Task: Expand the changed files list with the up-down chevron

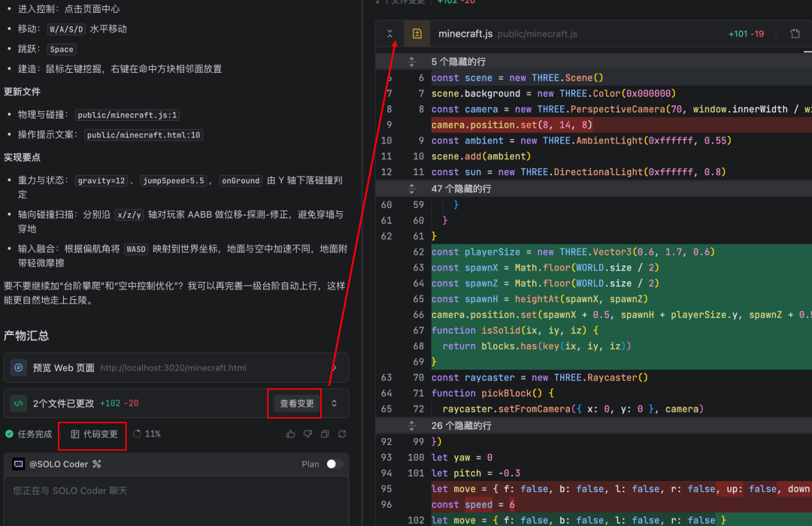Action: (335, 404)
